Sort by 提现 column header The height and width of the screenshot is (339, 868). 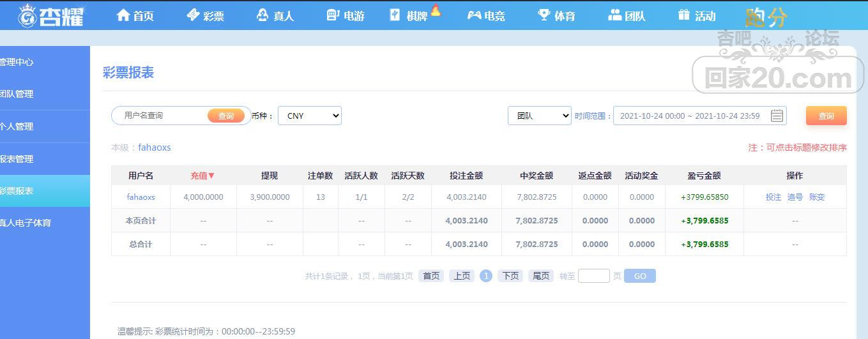(270, 176)
